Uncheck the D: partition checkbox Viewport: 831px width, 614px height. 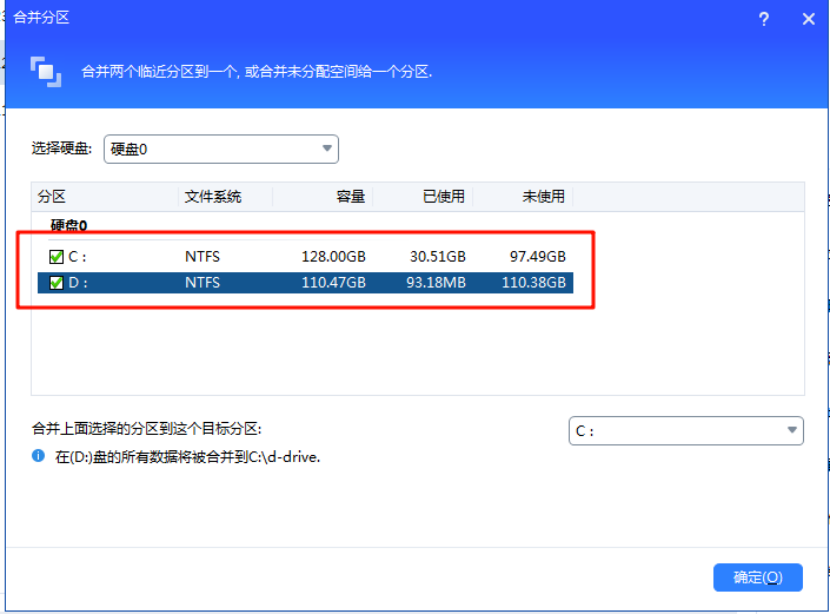[x=56, y=283]
